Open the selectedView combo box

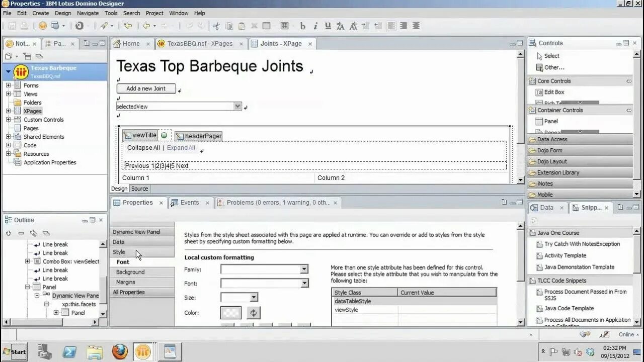pyautogui.click(x=237, y=106)
